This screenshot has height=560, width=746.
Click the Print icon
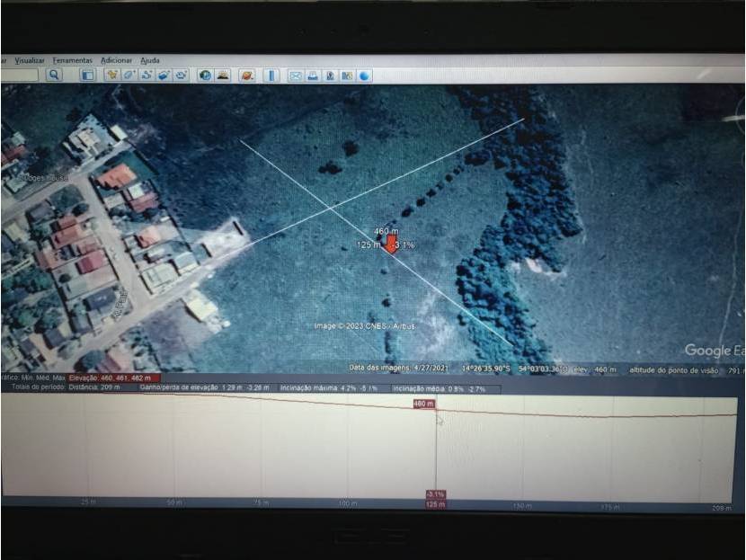[x=313, y=76]
